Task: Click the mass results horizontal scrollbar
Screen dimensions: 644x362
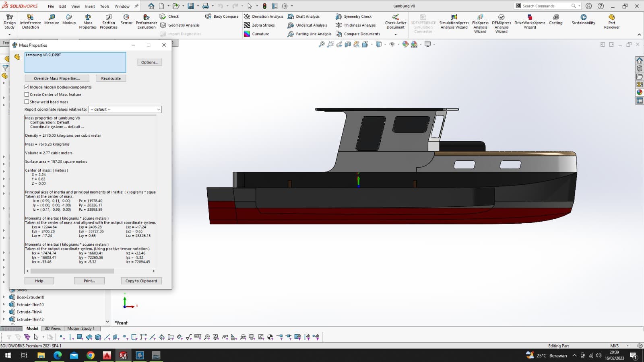Action: (x=72, y=271)
